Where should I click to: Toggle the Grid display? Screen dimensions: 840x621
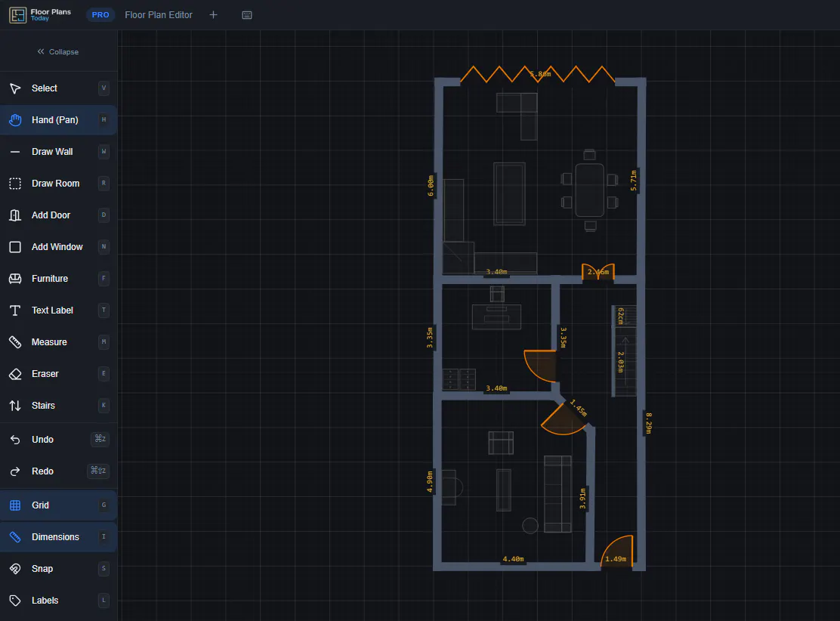(x=58, y=505)
